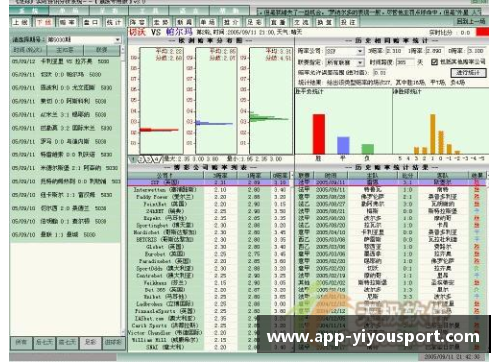Click the 0赔率 field showing 3.100

476,51
